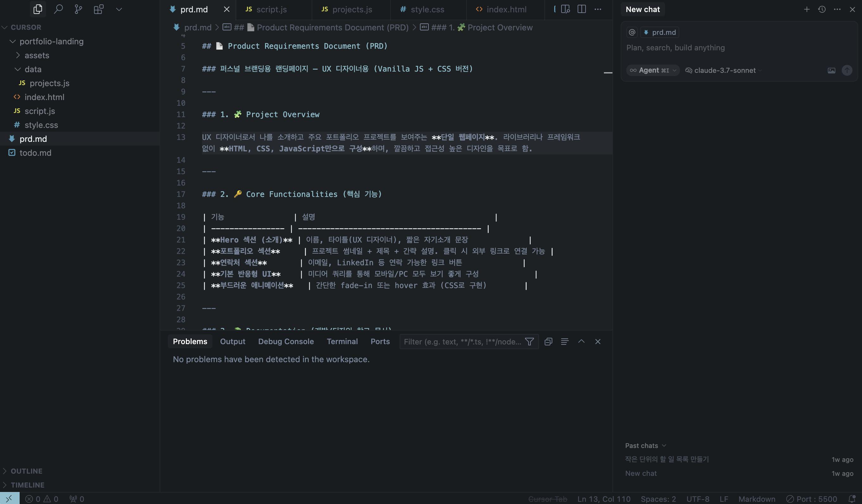Click the filter funnel icon in Problems
This screenshot has height=504, width=862.
(x=529, y=342)
